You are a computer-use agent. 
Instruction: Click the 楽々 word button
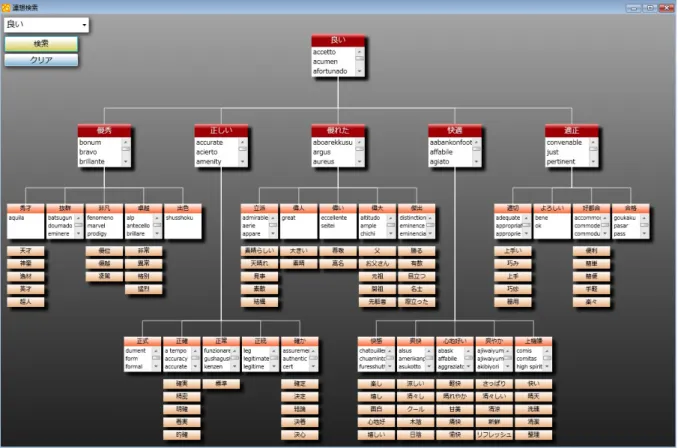coord(592,302)
